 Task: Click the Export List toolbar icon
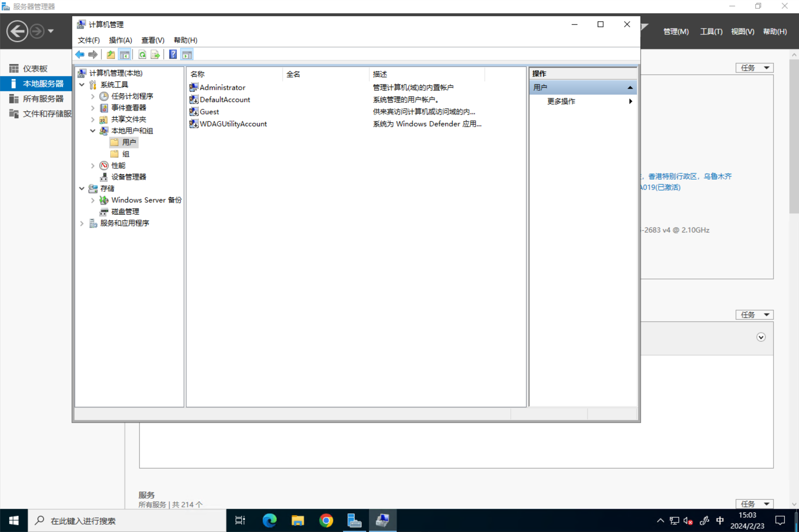point(155,55)
